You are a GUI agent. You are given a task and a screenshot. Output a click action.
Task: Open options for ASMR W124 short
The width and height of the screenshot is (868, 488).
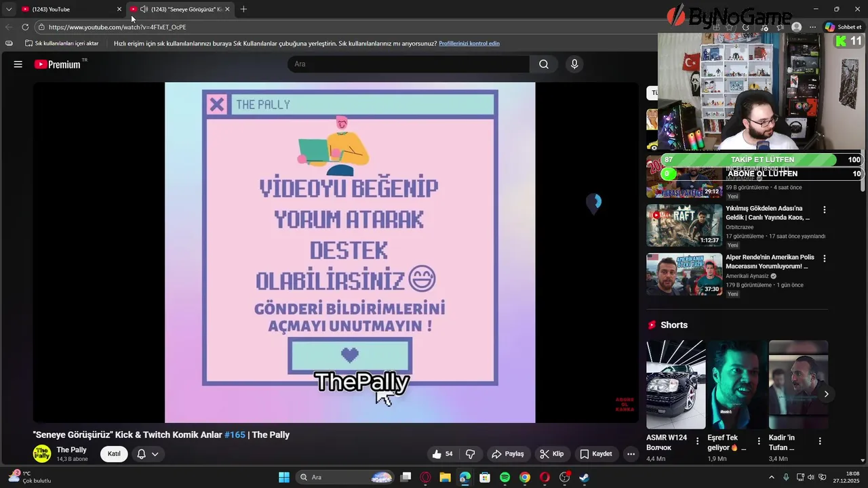pyautogui.click(x=697, y=441)
